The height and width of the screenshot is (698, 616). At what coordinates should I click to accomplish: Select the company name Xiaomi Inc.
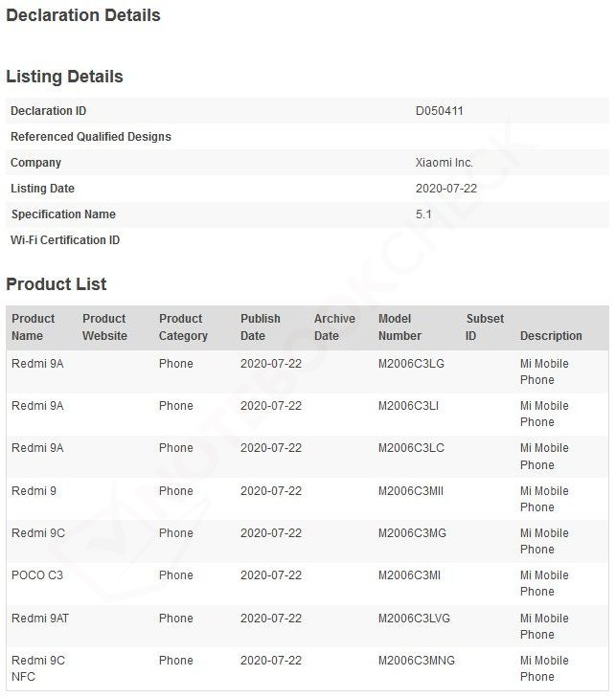(444, 163)
